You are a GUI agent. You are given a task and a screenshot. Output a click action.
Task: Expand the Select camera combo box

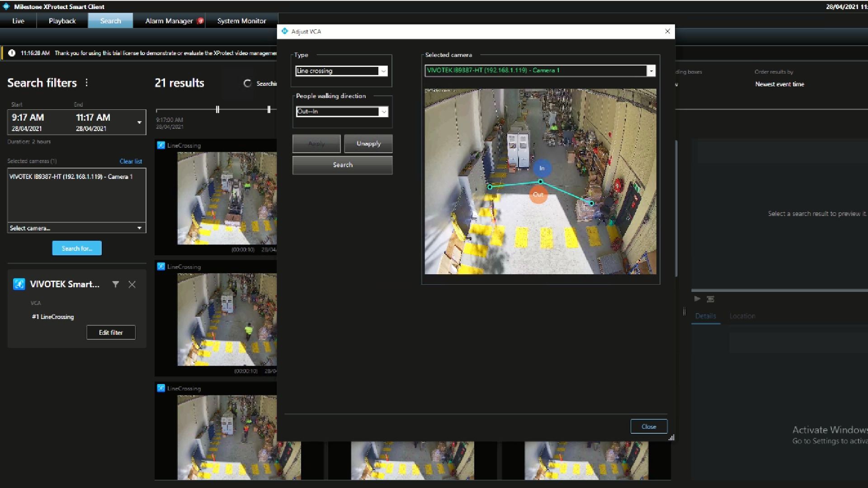139,228
